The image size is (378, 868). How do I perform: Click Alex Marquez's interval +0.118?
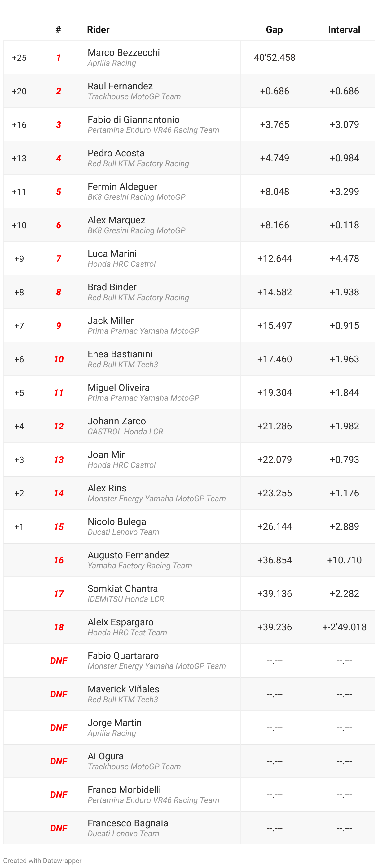[344, 225]
